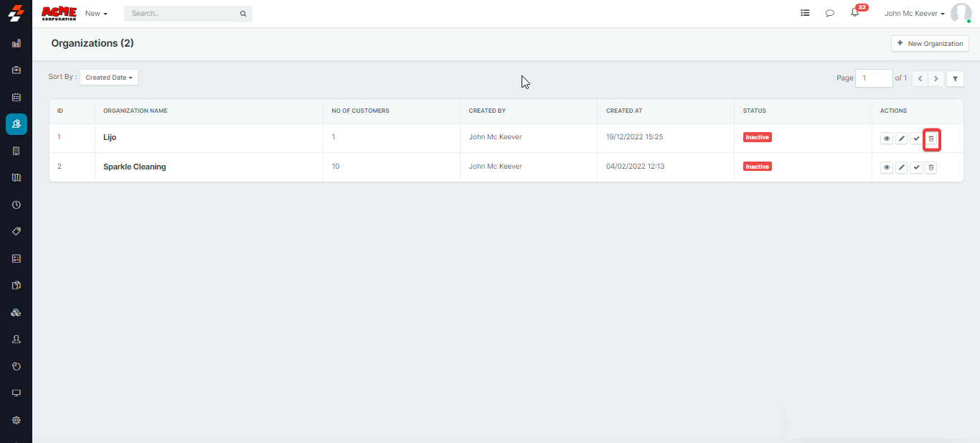The height and width of the screenshot is (443, 980).
Task: Open the notifications bell with 32 badge
Action: coord(854,13)
